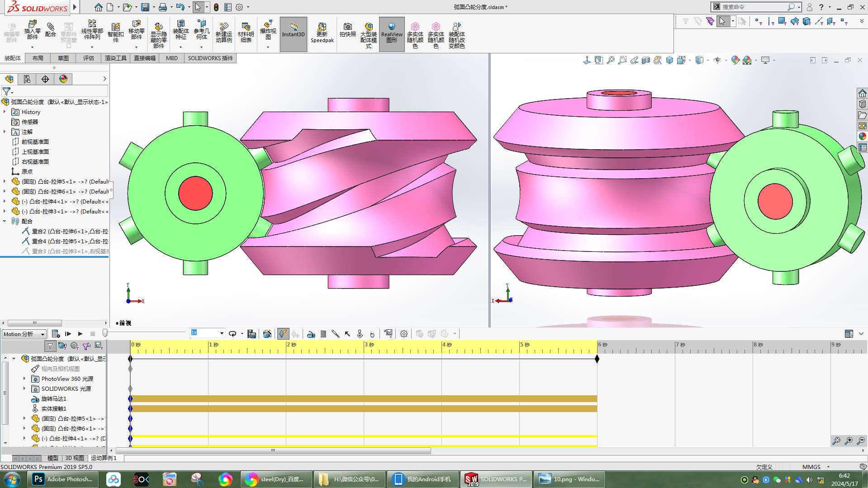Viewport: 868px width, 488px height.
Task: Open motion study properties gear icon
Action: click(x=404, y=334)
